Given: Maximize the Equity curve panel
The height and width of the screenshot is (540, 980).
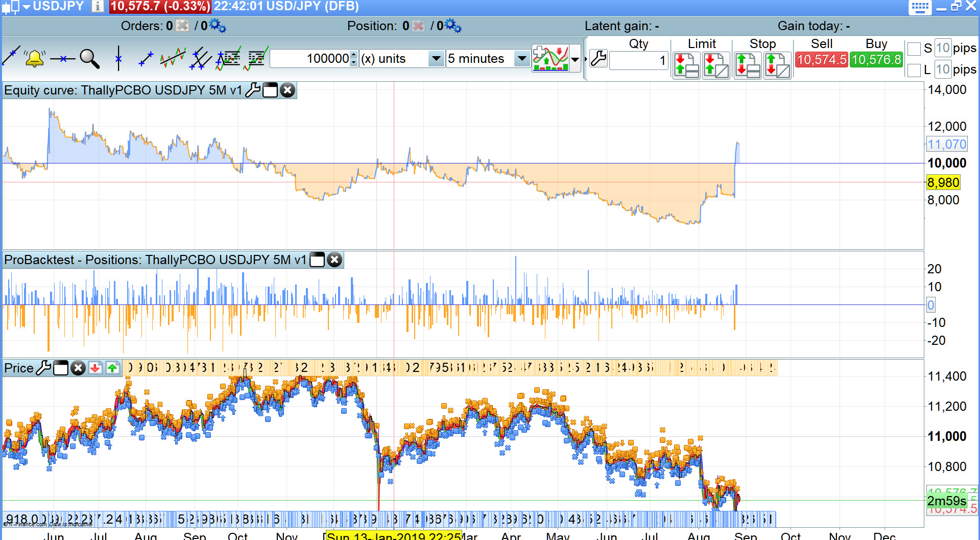Looking at the screenshot, I should (x=270, y=90).
